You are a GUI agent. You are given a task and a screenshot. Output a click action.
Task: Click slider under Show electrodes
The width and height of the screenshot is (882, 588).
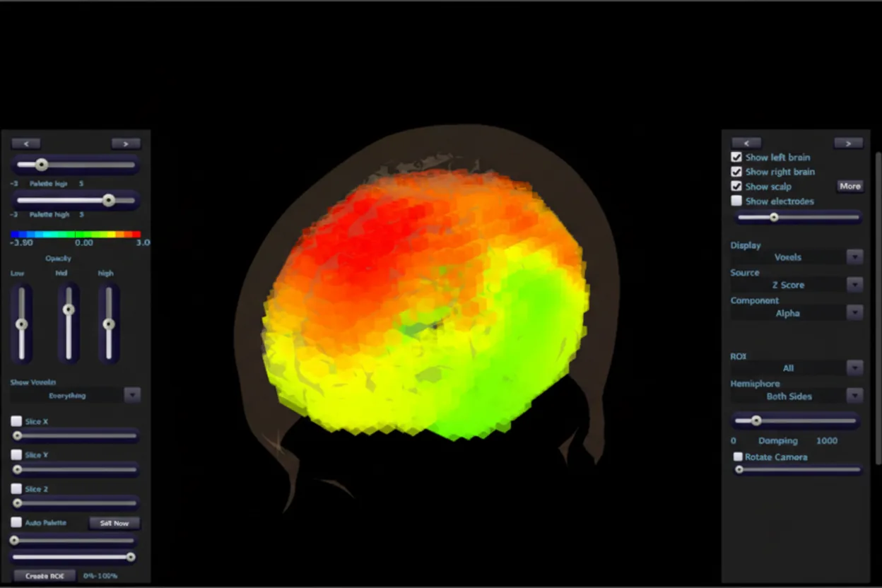[x=797, y=217]
